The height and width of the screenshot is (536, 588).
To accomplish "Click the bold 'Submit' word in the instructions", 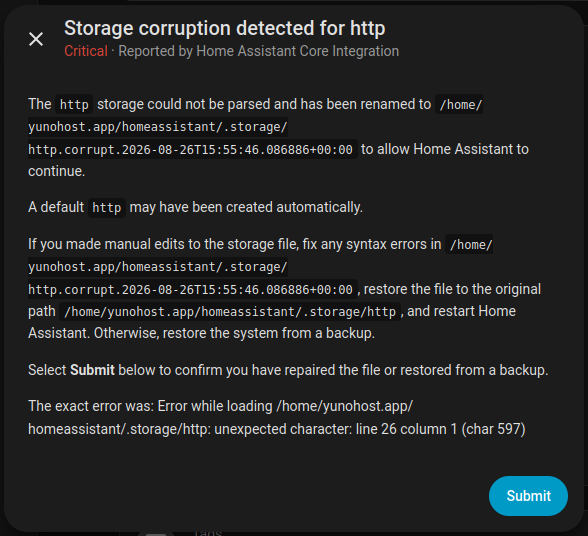I will 92,370.
